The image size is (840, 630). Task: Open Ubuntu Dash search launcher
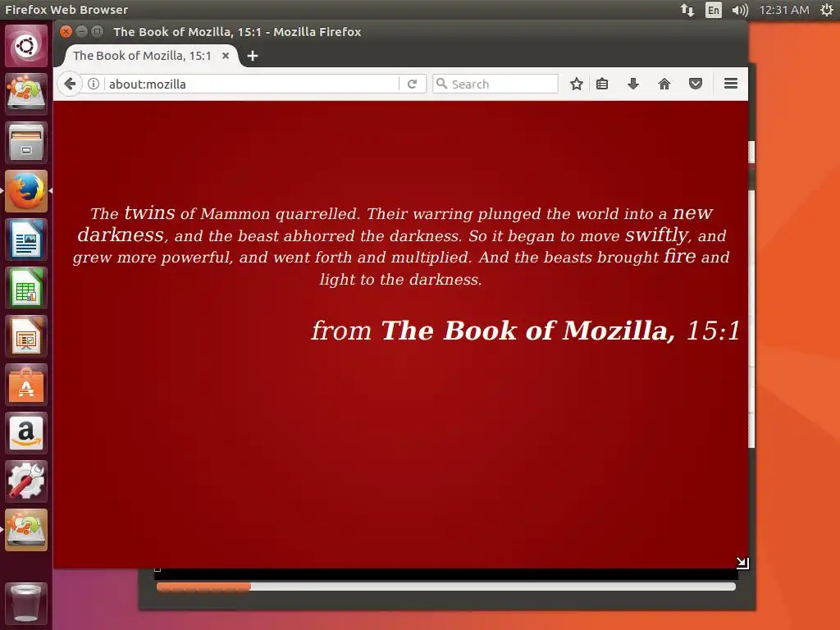tap(26, 46)
